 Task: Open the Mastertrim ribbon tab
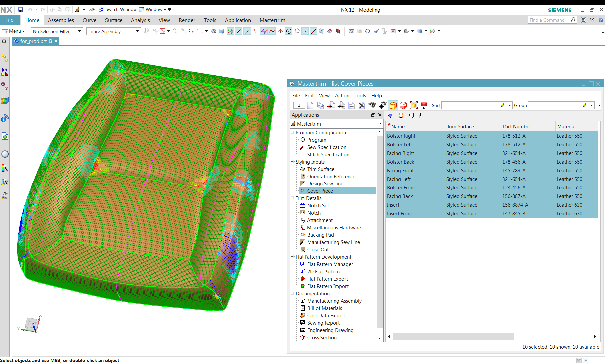(272, 20)
